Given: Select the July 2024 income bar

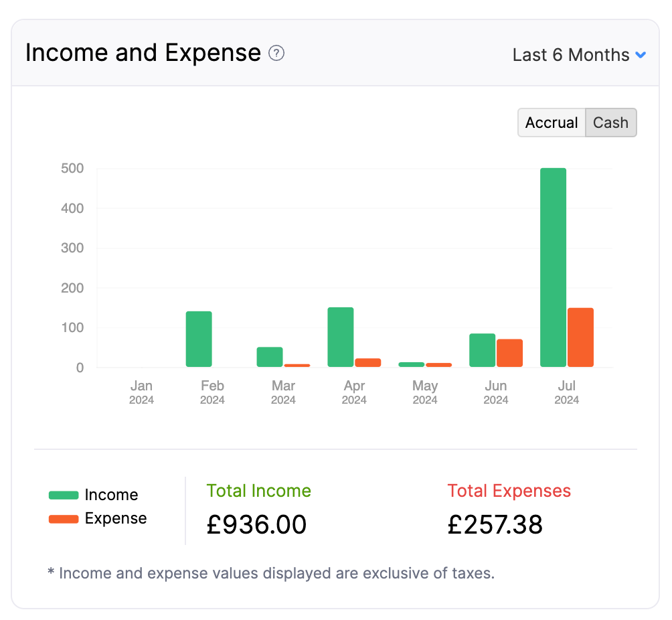Looking at the screenshot, I should (x=552, y=268).
